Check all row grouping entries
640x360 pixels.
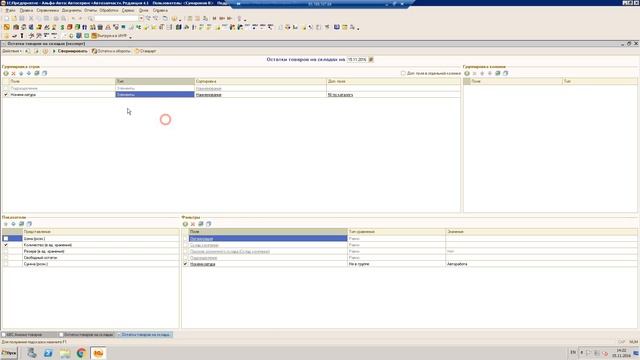[37, 73]
